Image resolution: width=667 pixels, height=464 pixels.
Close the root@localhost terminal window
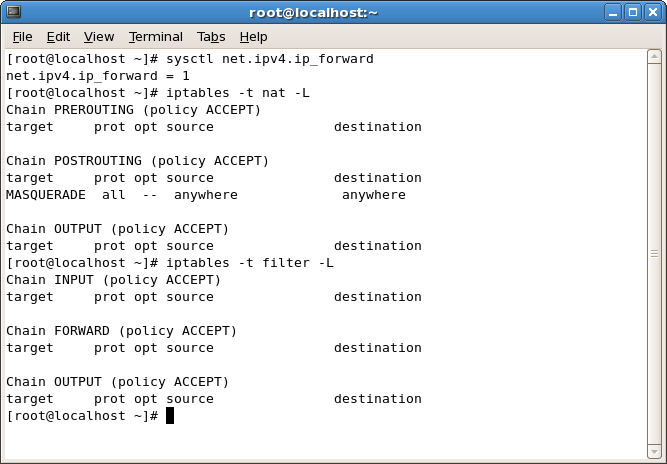point(653,12)
